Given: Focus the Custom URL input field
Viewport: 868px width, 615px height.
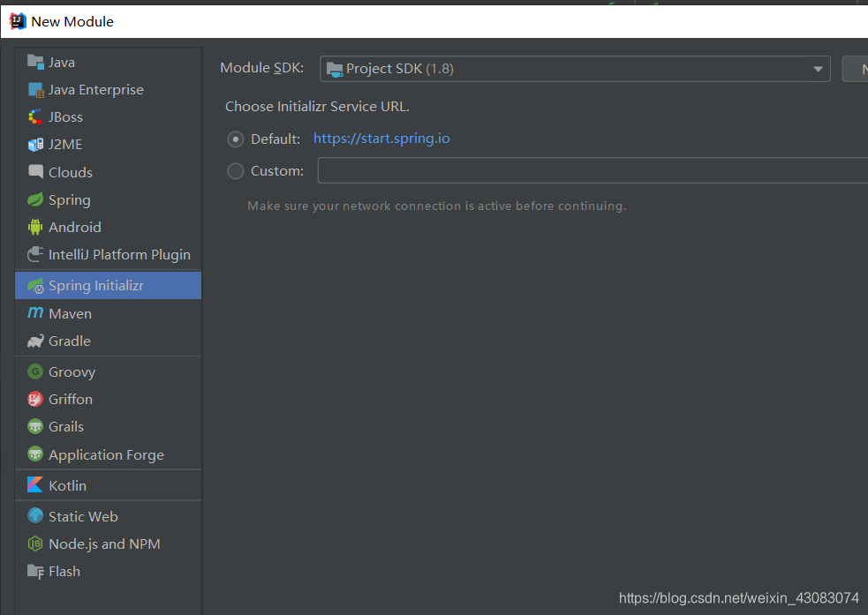Looking at the screenshot, I should (593, 170).
